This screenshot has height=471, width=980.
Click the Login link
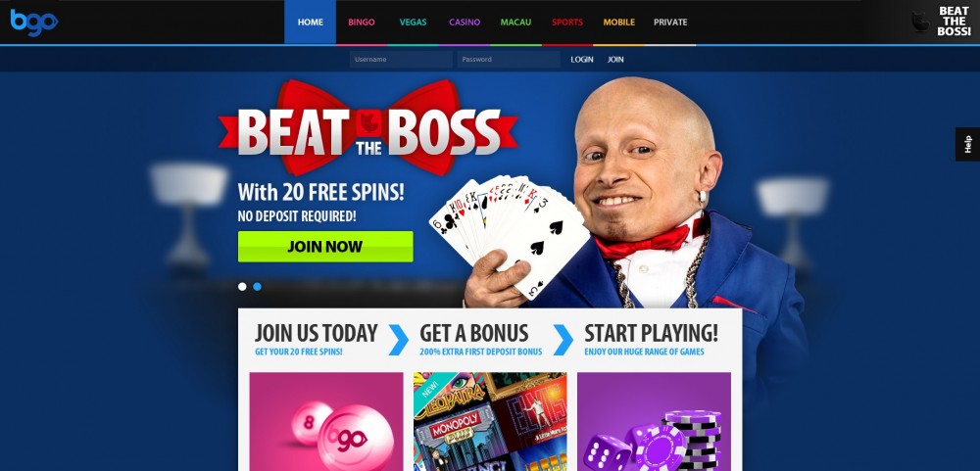(x=582, y=60)
